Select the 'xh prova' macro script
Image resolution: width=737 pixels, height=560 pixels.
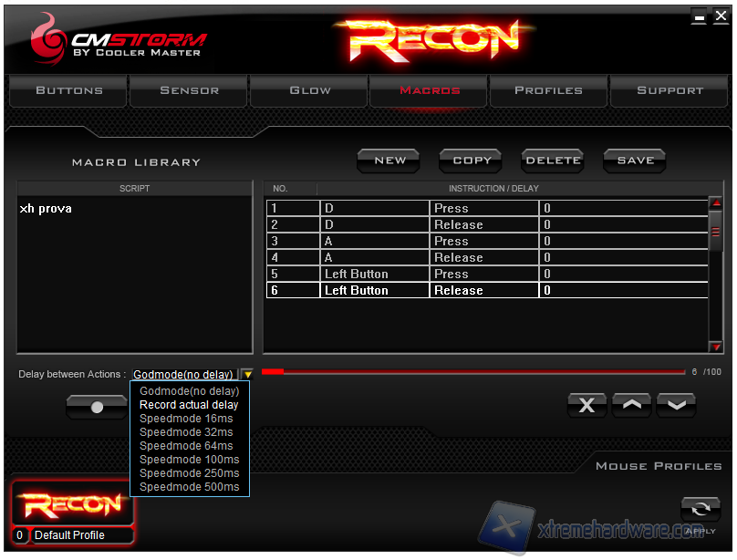(x=46, y=209)
